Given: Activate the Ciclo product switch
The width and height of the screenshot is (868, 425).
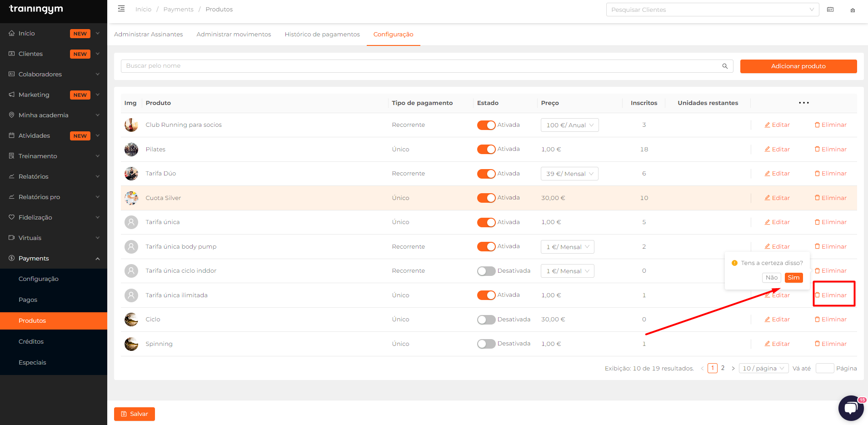Looking at the screenshot, I should coord(486,320).
